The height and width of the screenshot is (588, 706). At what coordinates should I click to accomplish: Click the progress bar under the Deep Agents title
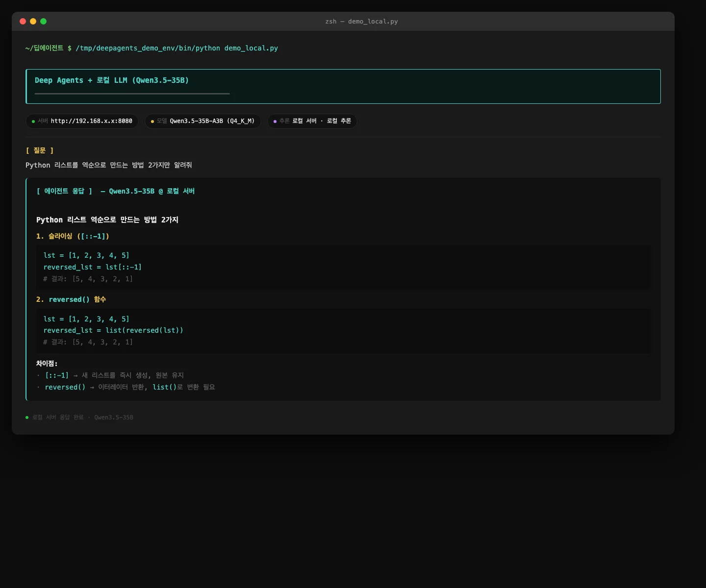pyautogui.click(x=132, y=94)
